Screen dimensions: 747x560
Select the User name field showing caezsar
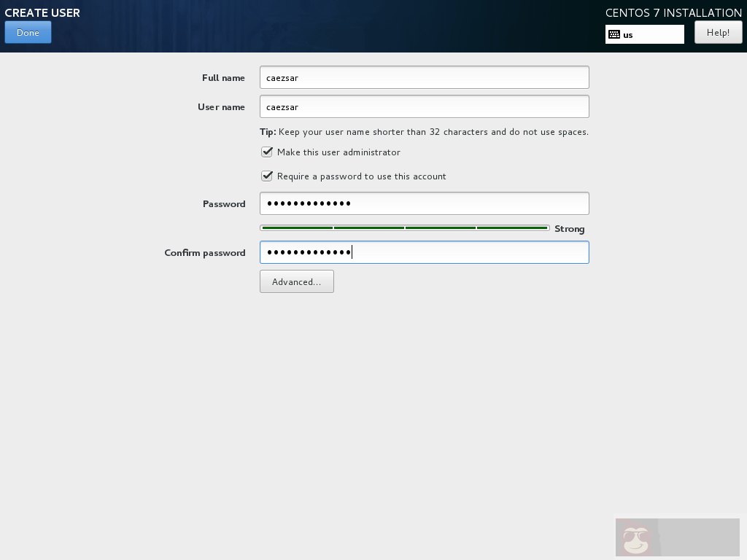coord(423,106)
